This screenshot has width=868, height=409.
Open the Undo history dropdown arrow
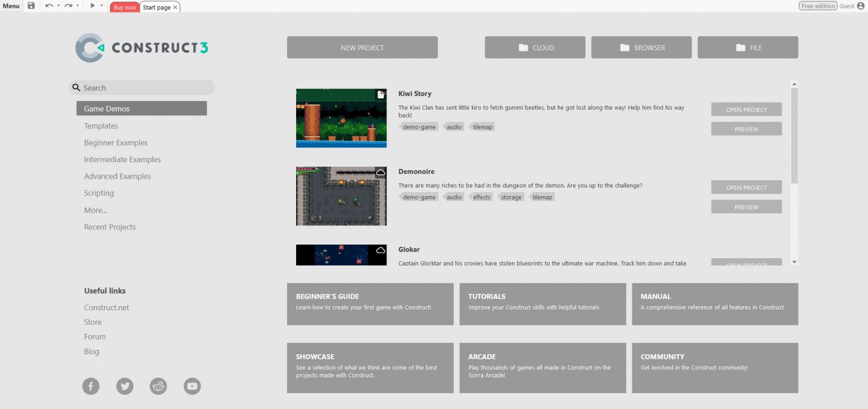click(58, 6)
